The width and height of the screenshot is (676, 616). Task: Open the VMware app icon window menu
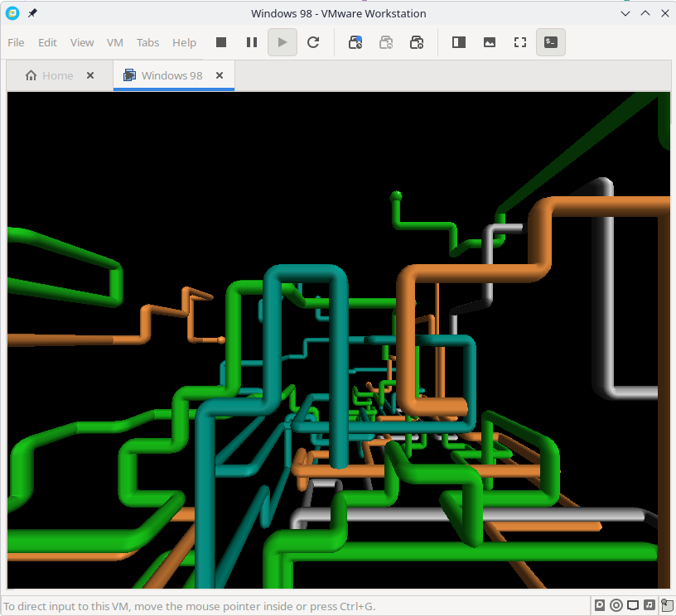[12, 13]
